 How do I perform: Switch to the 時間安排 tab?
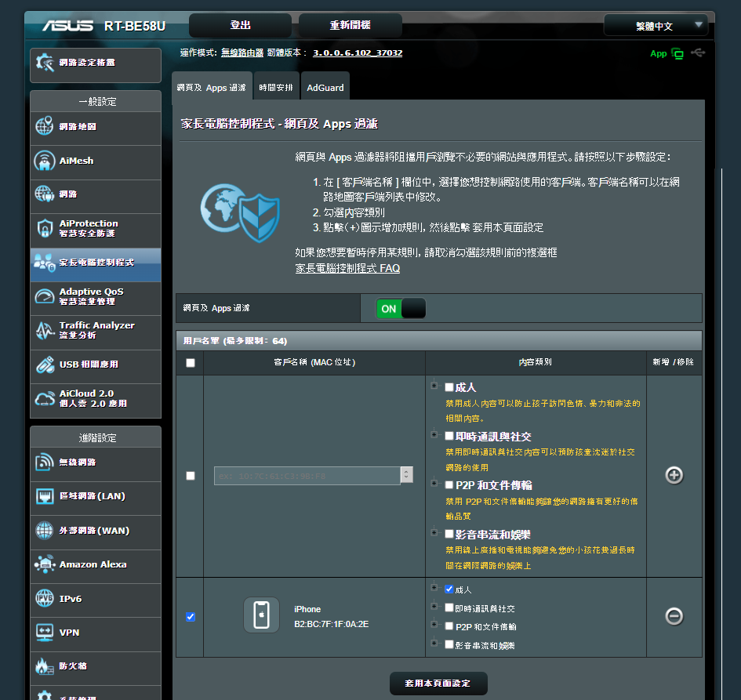click(277, 87)
